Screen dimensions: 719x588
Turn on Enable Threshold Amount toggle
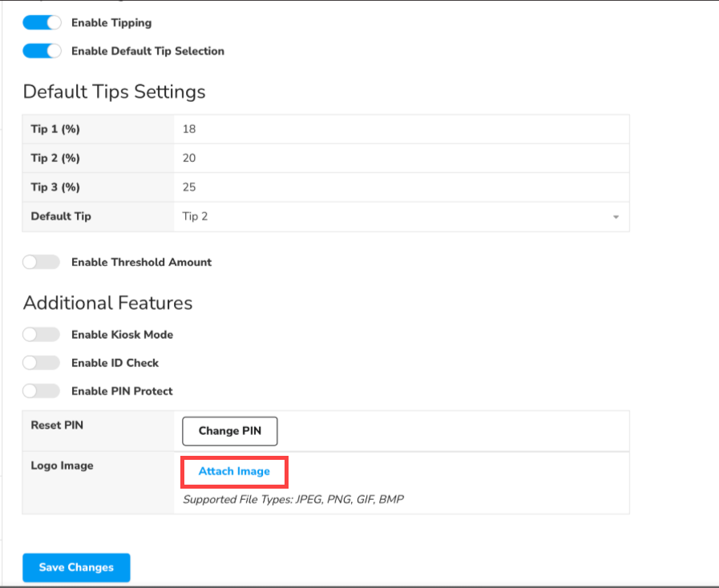click(42, 262)
